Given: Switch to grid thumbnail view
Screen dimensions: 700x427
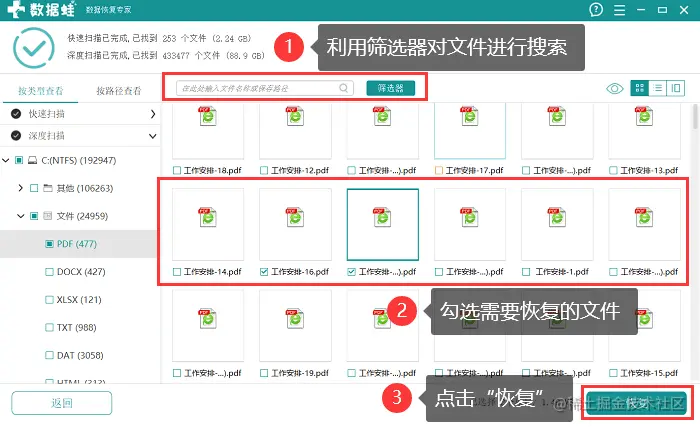Looking at the screenshot, I should point(639,88).
